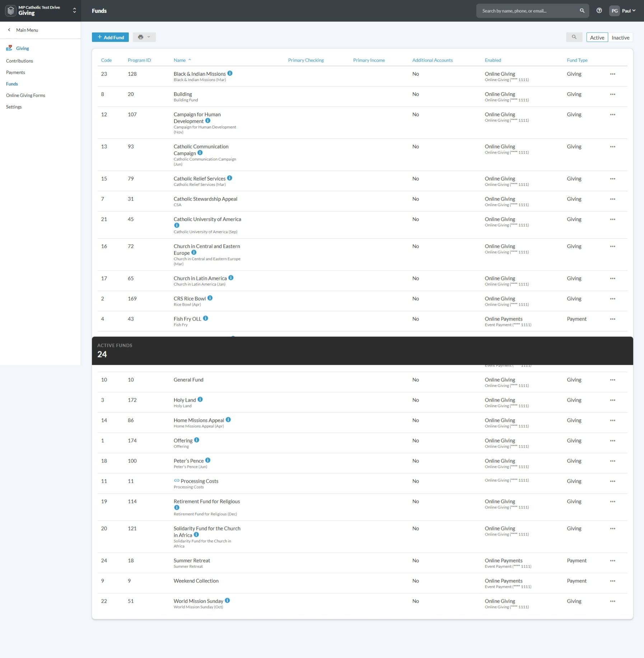644x658 pixels.
Task: Open the actions menu for Black & Indian Missions
Action: click(x=612, y=74)
